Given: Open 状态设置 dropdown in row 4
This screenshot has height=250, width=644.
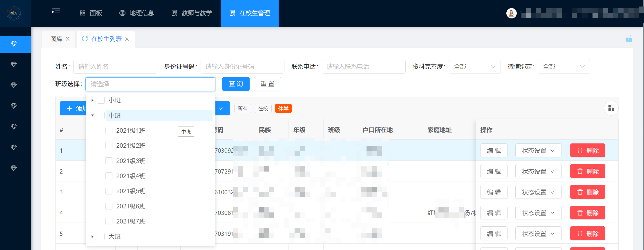Looking at the screenshot, I should pos(538,213).
